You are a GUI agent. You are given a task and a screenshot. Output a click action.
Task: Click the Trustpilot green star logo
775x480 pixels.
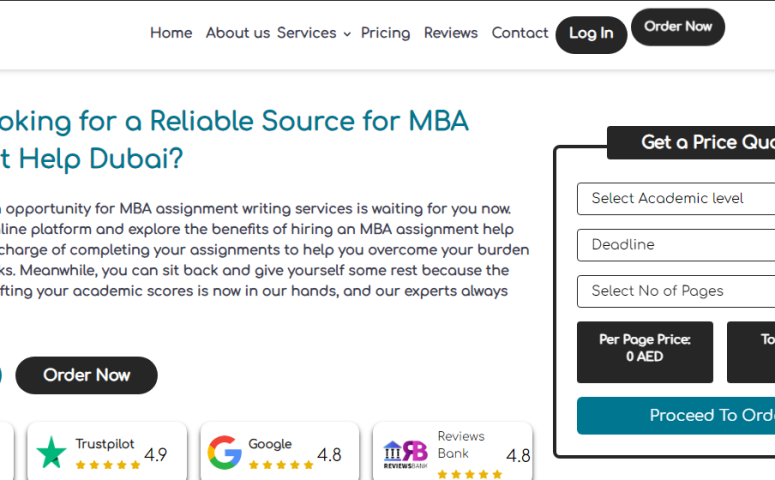click(x=51, y=452)
